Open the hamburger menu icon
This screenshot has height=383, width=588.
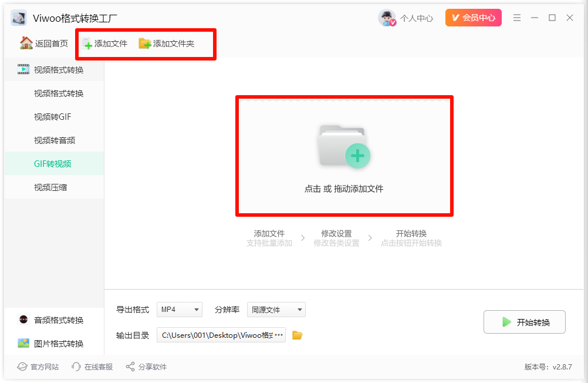[x=517, y=18]
